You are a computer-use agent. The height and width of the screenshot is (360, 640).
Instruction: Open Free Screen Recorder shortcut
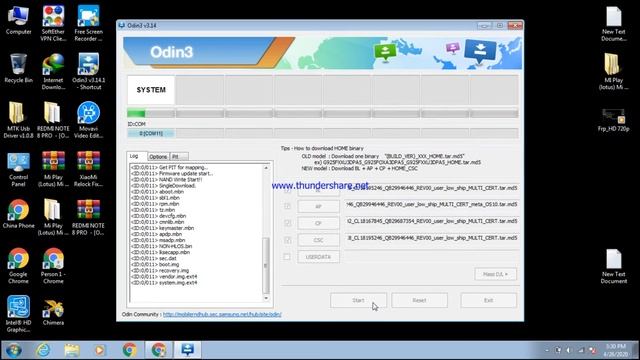point(88,23)
